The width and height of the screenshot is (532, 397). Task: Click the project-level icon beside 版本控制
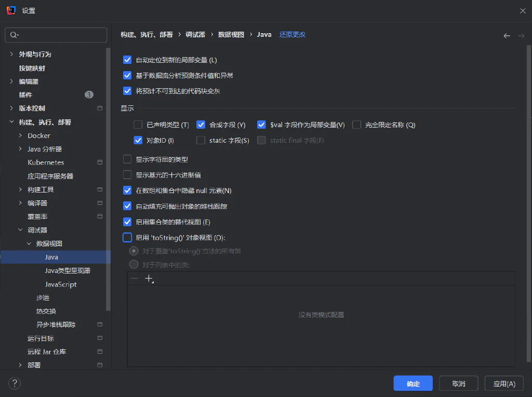pyautogui.click(x=100, y=108)
